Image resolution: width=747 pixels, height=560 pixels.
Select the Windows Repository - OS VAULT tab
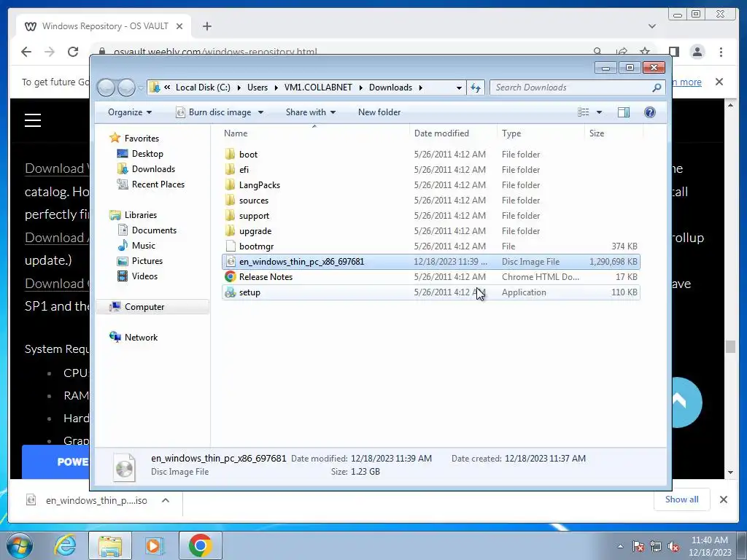104,26
